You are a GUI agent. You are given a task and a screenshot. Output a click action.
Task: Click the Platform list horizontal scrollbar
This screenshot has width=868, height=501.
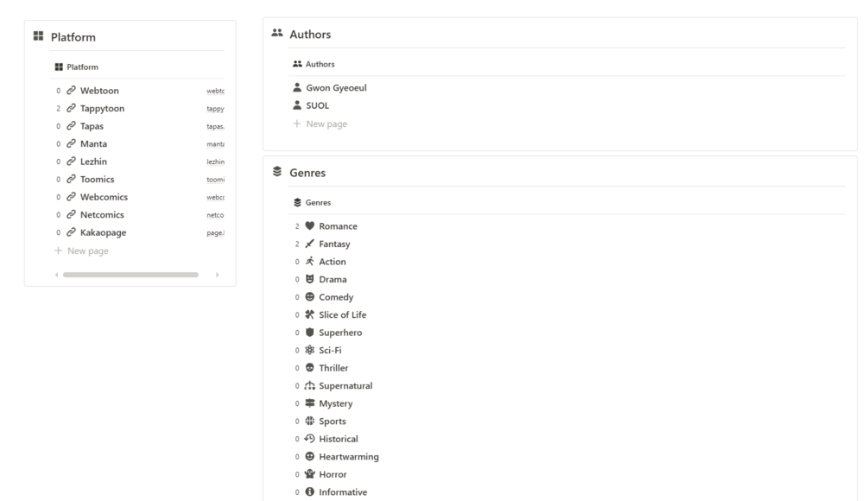tap(130, 275)
